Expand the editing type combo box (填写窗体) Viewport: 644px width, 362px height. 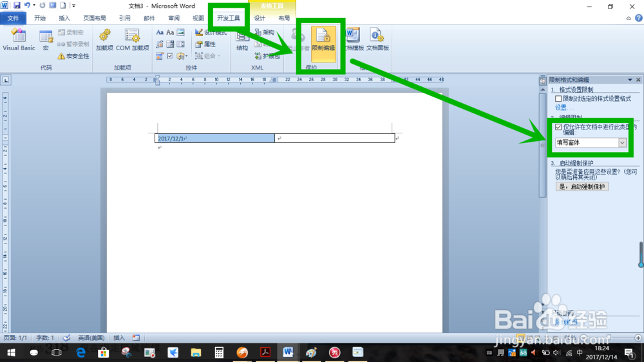[622, 142]
